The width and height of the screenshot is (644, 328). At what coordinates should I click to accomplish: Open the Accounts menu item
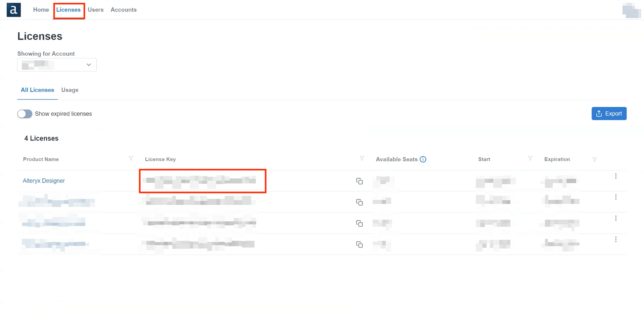pyautogui.click(x=124, y=10)
